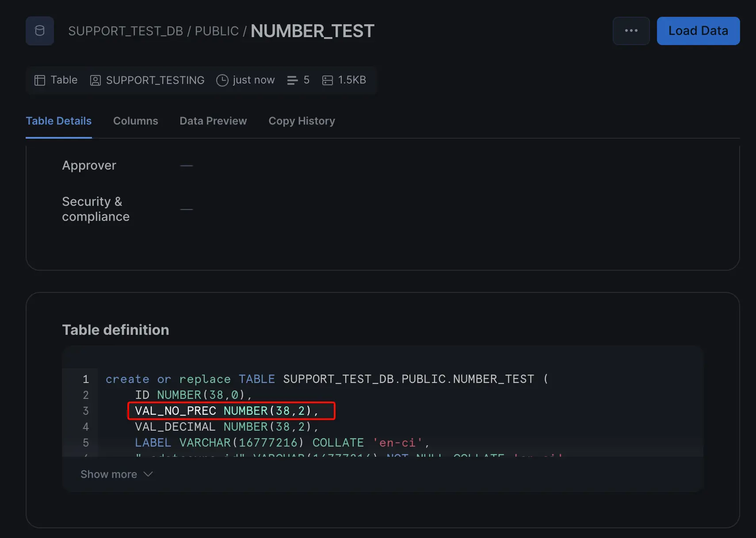Click the row count value 5
The width and height of the screenshot is (756, 538).
tap(306, 80)
